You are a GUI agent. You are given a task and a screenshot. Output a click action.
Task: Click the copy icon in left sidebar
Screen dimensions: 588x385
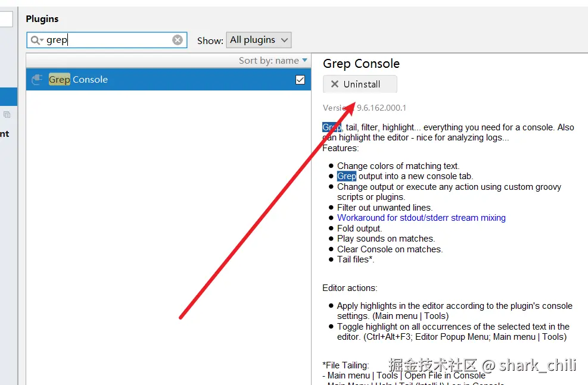tap(7, 115)
